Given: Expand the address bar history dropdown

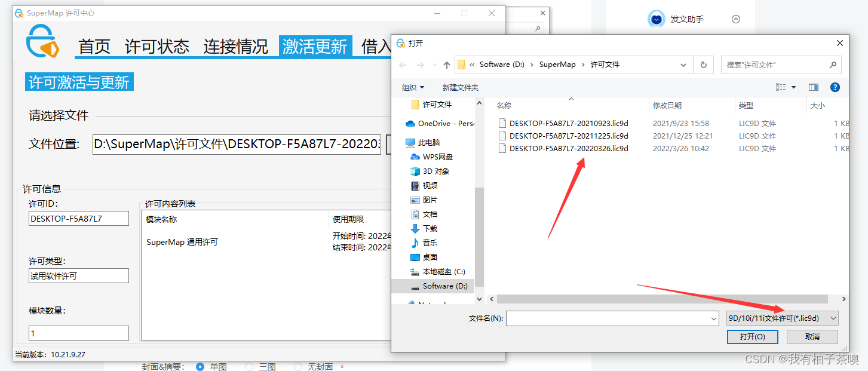Looking at the screenshot, I should click(683, 65).
